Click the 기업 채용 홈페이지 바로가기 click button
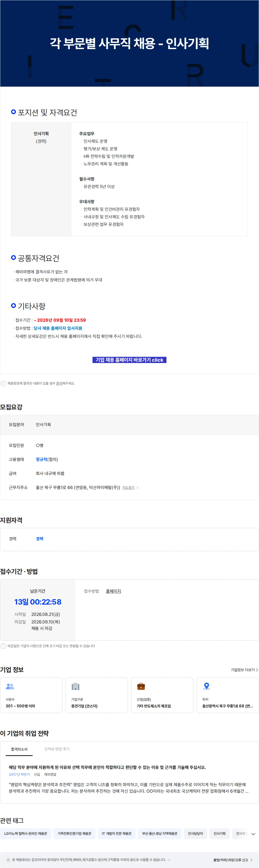 pos(129,360)
